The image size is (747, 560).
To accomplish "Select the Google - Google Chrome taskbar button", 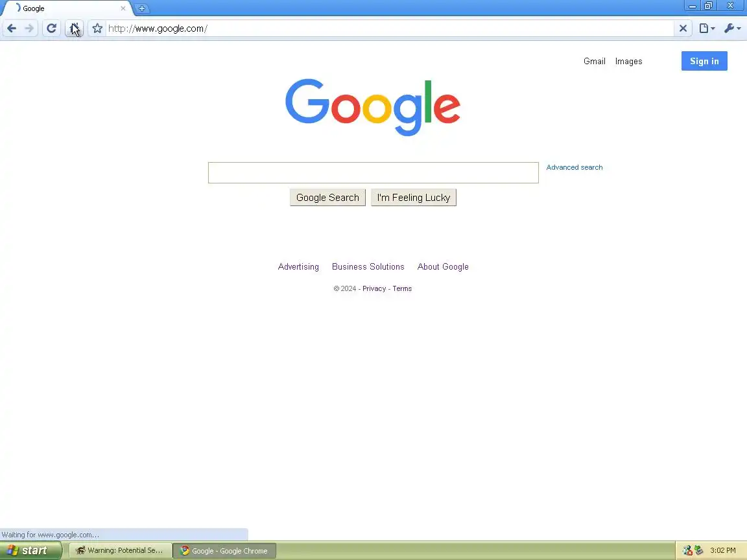I will 224,550.
